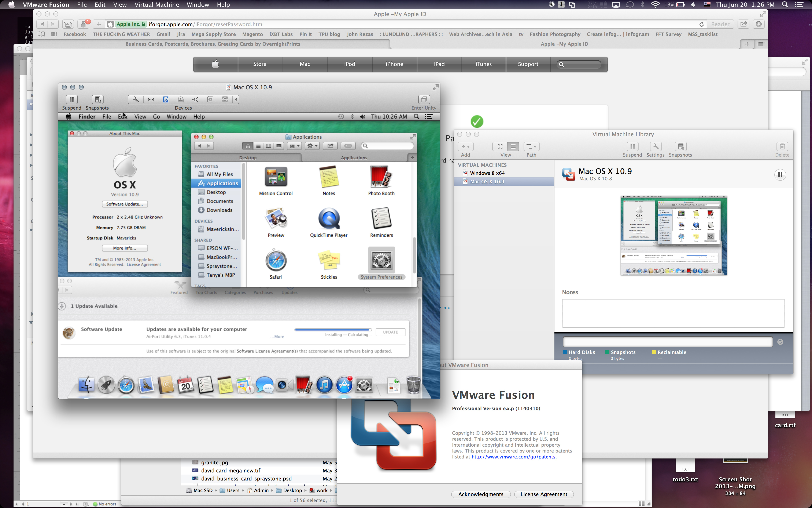Open System Preferences in Applications window
The image size is (812, 508).
381,260
